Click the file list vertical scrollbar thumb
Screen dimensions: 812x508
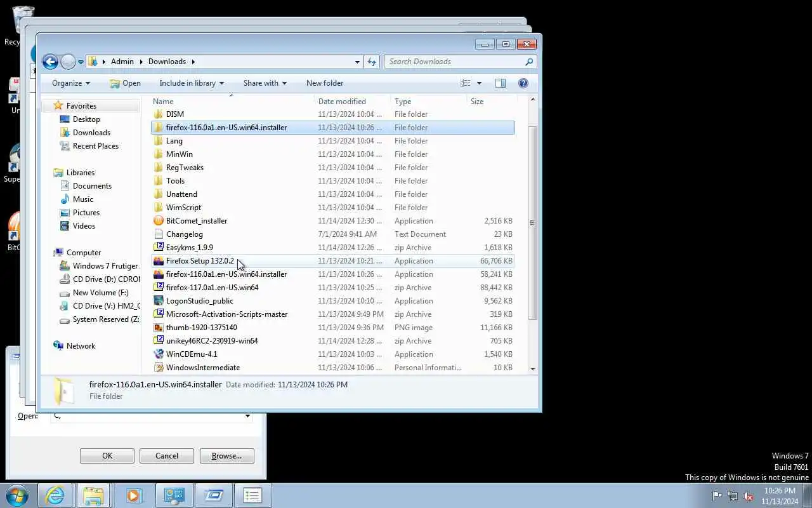(532, 222)
